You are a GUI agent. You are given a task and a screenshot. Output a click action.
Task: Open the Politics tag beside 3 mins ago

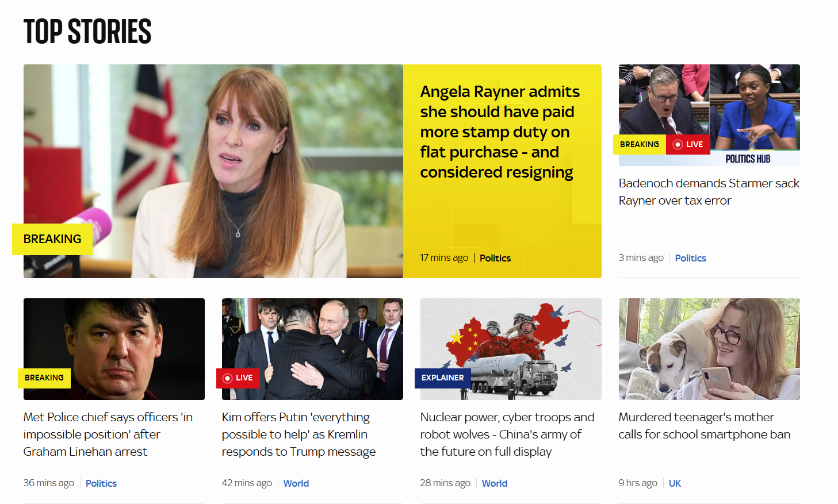(690, 258)
